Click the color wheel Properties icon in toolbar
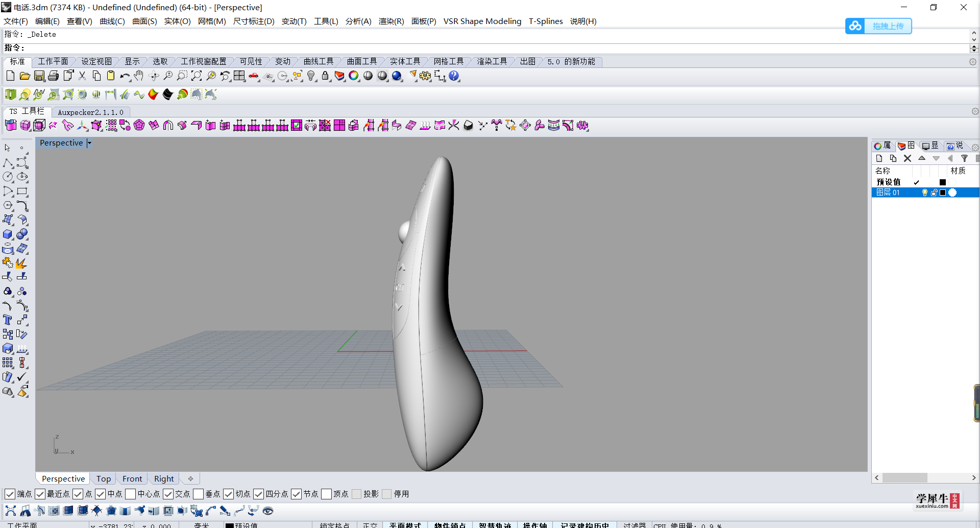This screenshot has width=980, height=528. click(x=354, y=76)
